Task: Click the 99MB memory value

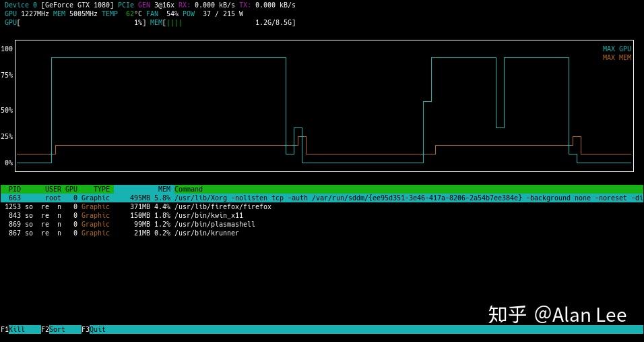Action: pos(142,224)
